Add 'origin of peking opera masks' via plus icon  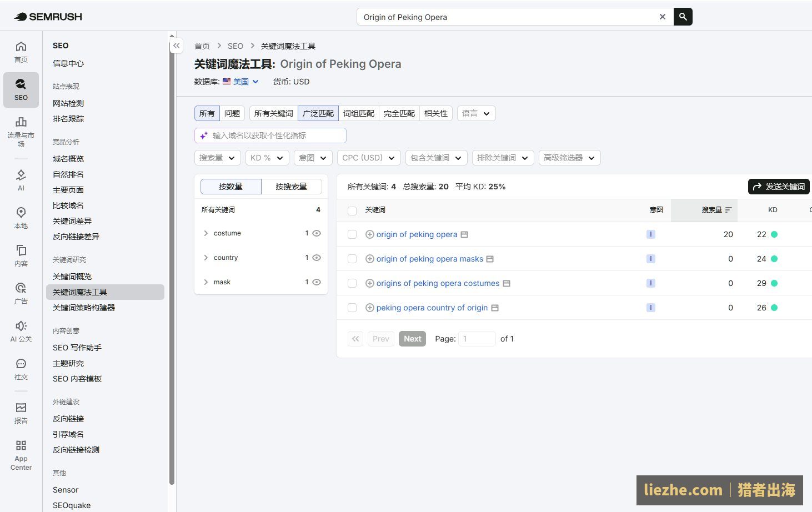(x=369, y=259)
